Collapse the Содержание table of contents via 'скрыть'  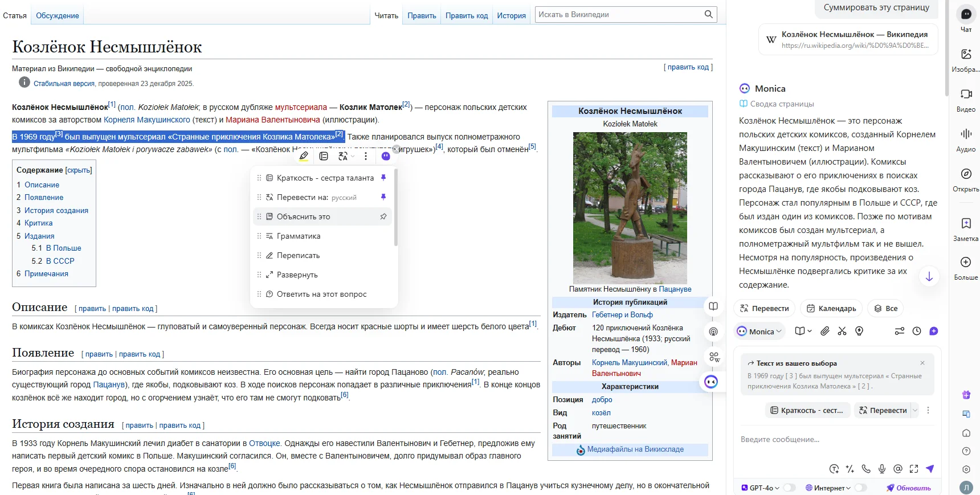click(x=79, y=170)
